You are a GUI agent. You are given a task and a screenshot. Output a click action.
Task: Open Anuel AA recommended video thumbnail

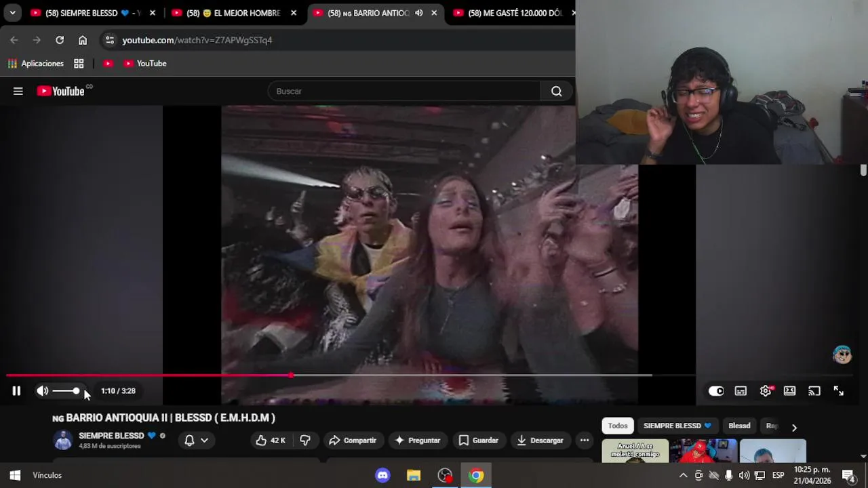[635, 451]
